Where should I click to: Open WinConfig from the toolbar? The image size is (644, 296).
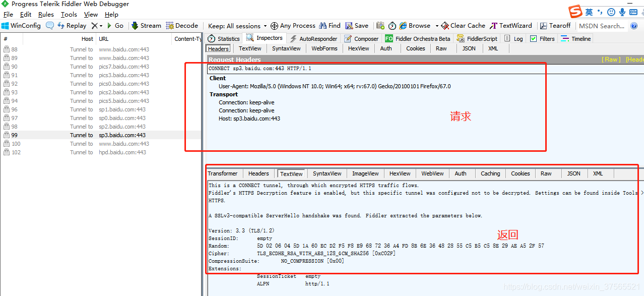coord(21,26)
